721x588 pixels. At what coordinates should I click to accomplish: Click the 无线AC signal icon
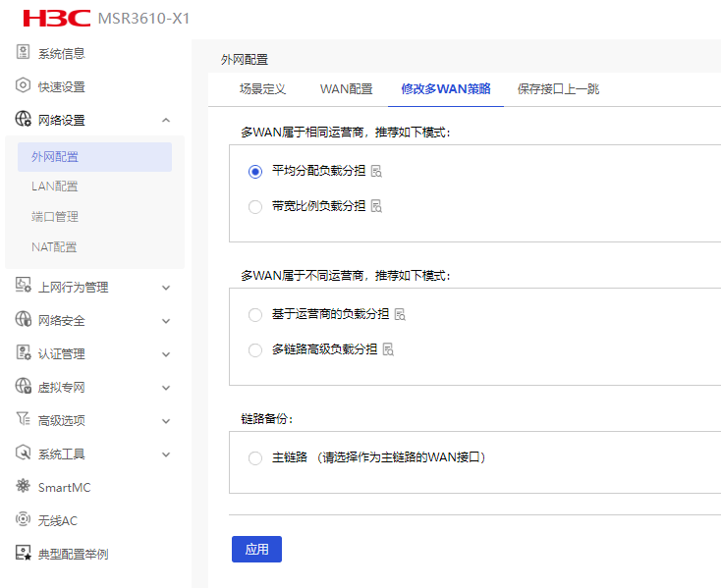tap(23, 519)
